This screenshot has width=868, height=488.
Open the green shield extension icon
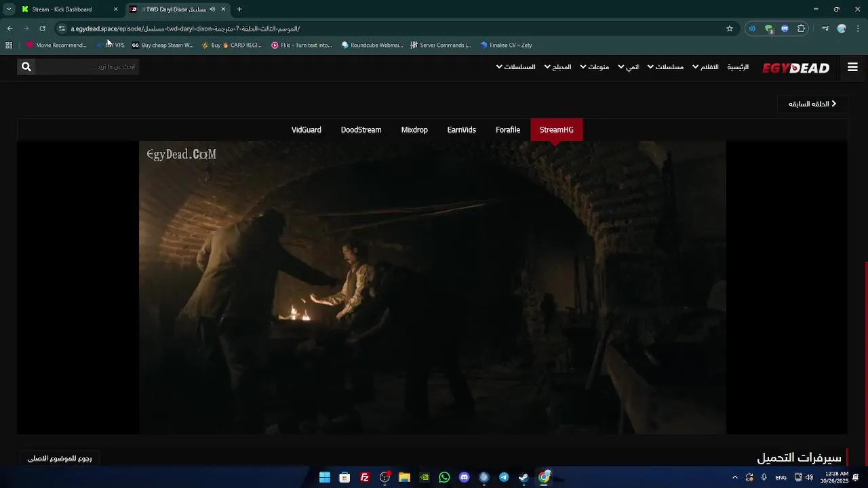[768, 28]
